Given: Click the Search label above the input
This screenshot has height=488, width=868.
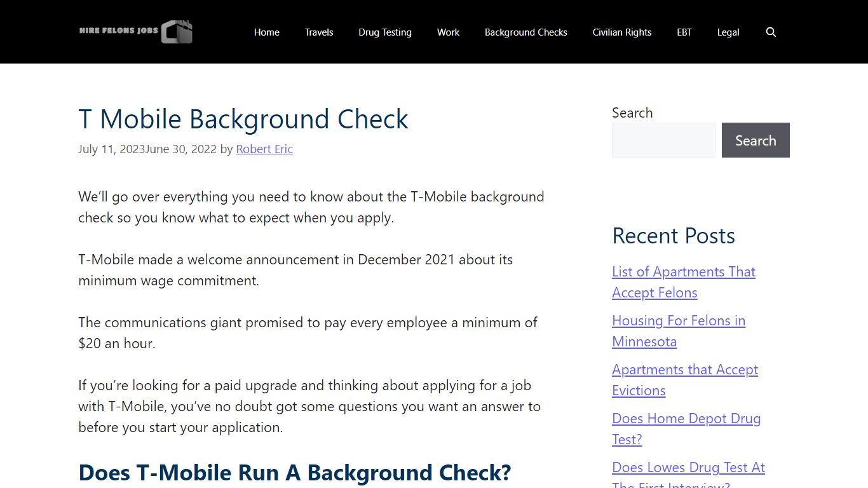Looking at the screenshot, I should [632, 112].
